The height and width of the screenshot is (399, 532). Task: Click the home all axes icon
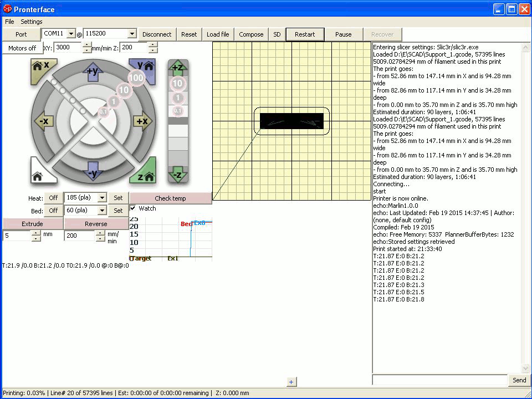(x=39, y=175)
